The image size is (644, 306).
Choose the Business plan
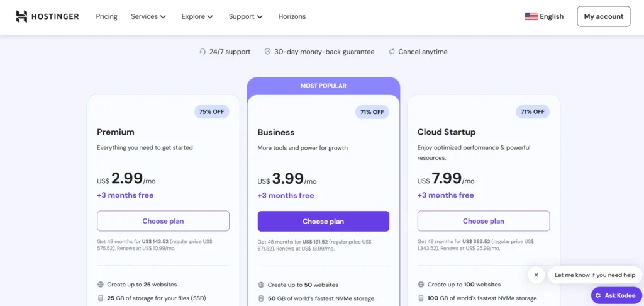323,221
